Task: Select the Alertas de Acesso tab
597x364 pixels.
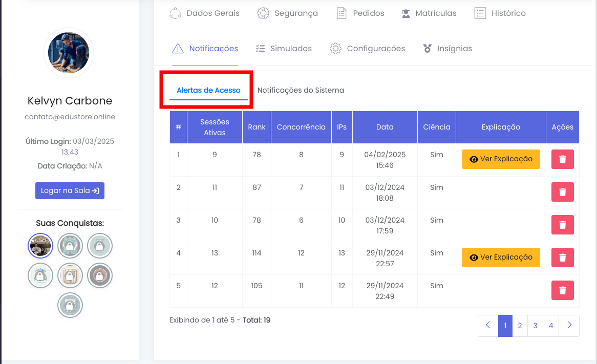Action: [x=208, y=90]
